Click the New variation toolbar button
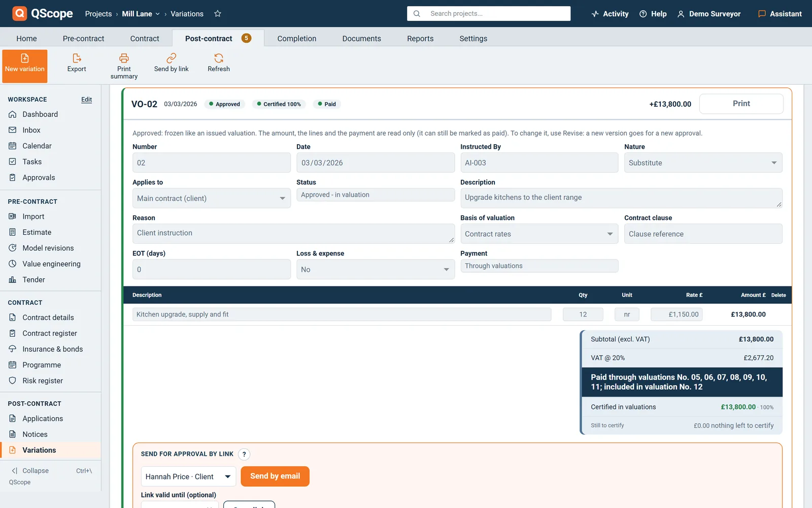Viewport: 812px width, 508px height. pyautogui.click(x=25, y=66)
